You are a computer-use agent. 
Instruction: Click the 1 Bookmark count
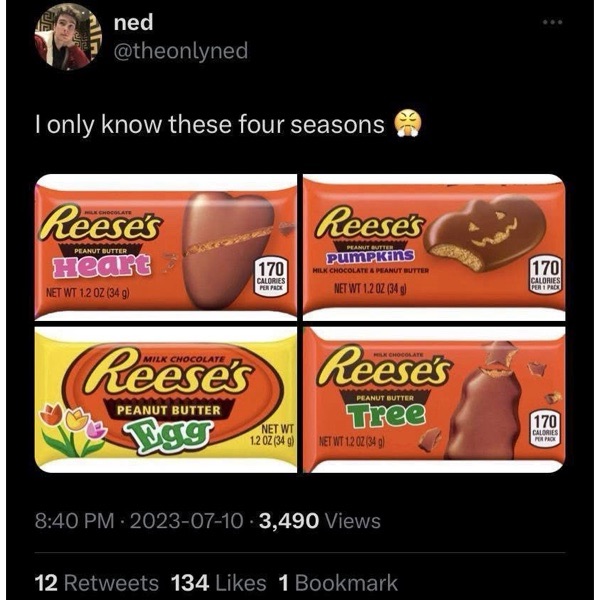point(338,582)
